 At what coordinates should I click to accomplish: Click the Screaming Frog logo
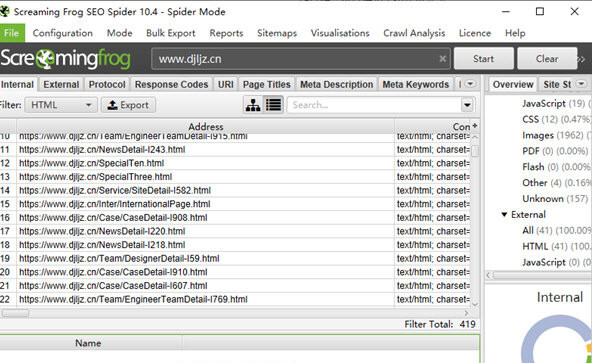[x=65, y=59]
